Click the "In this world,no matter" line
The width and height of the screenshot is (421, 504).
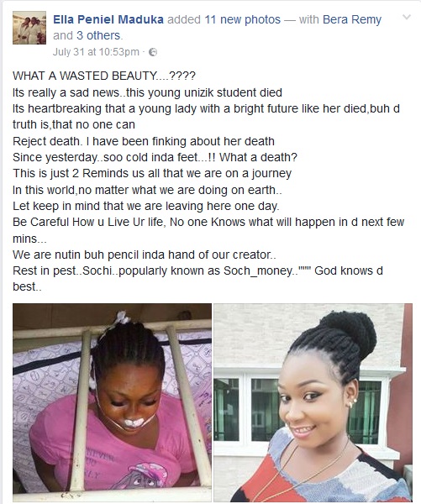[147, 190]
